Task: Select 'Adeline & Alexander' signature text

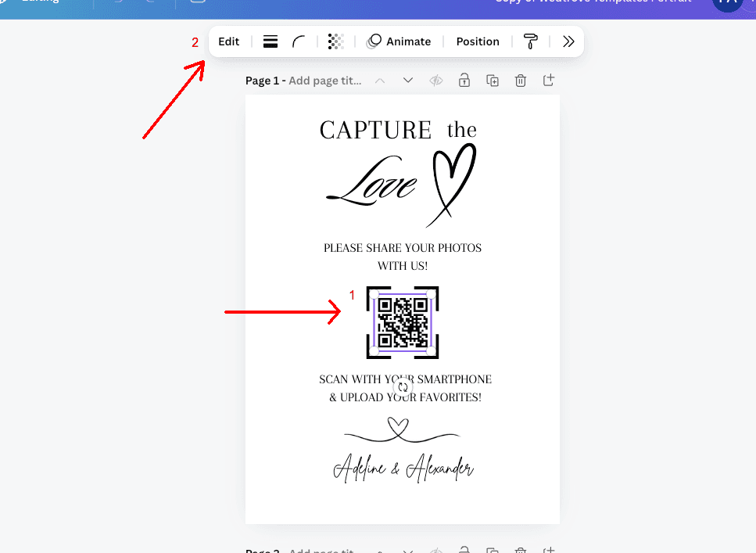Action: coord(403,468)
